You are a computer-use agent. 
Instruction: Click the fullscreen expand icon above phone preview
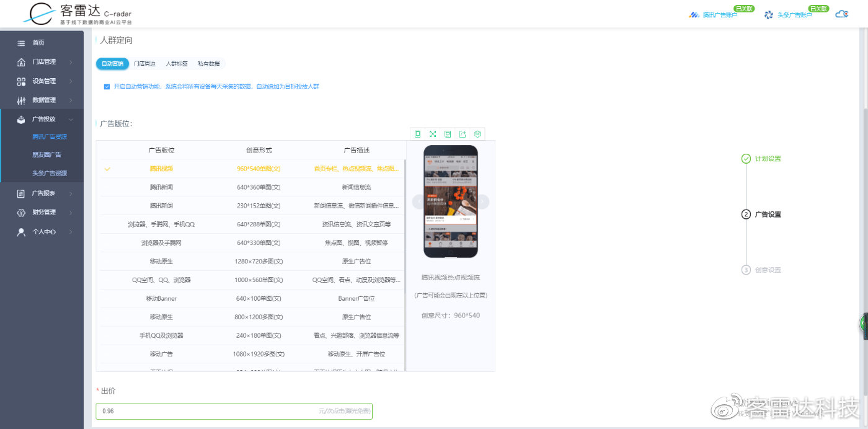click(x=432, y=134)
